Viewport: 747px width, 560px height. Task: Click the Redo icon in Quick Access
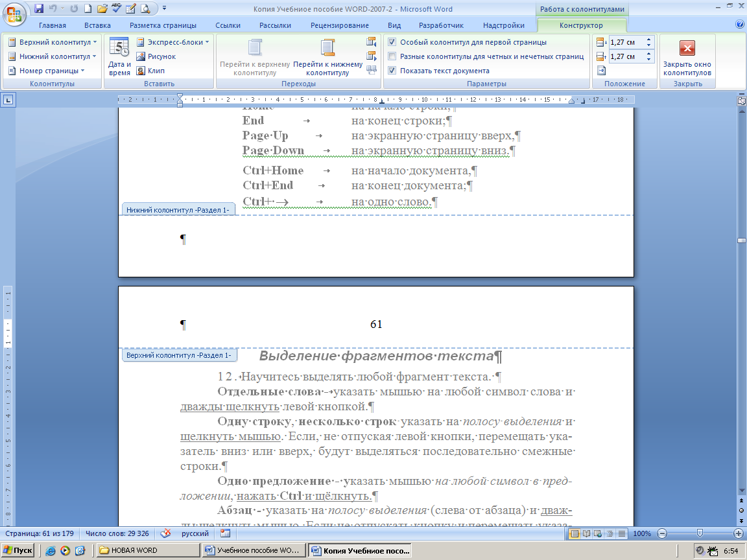pyautogui.click(x=75, y=8)
